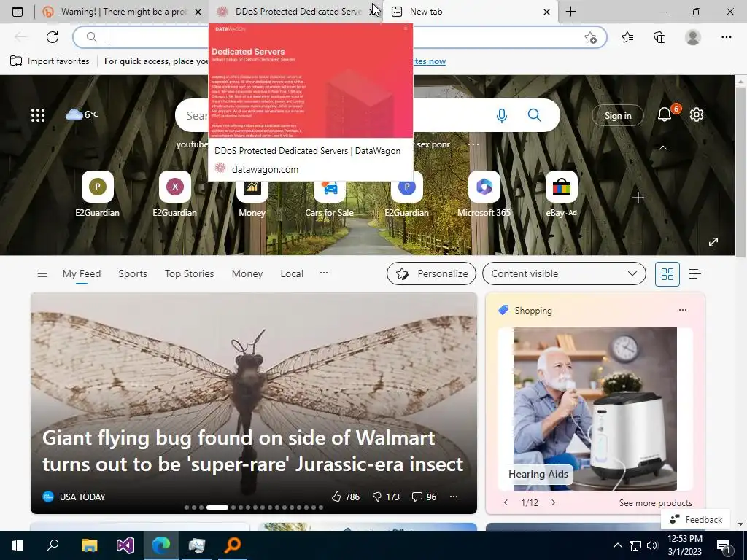Open See more products link
The image size is (747, 560).
(x=656, y=503)
